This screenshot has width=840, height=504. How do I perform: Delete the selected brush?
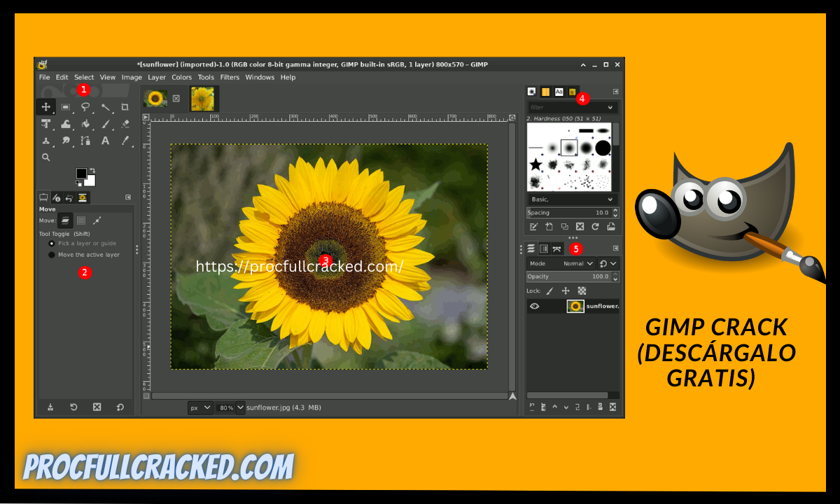pos(580,226)
